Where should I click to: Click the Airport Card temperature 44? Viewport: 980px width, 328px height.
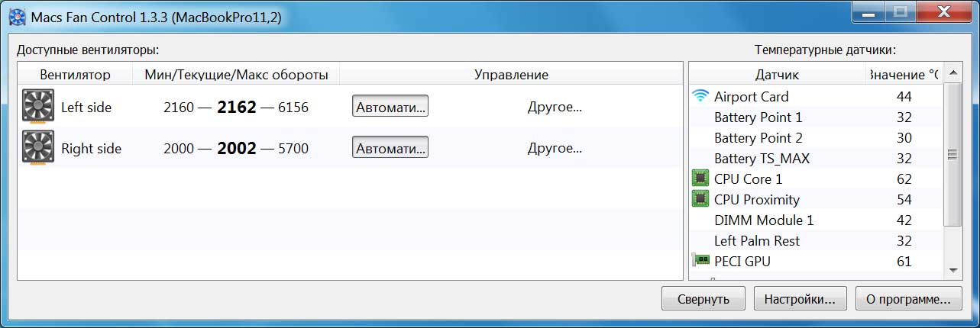904,96
